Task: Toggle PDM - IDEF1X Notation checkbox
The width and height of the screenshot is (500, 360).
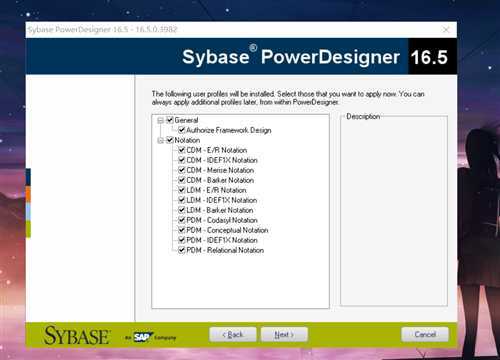Action: (x=182, y=240)
